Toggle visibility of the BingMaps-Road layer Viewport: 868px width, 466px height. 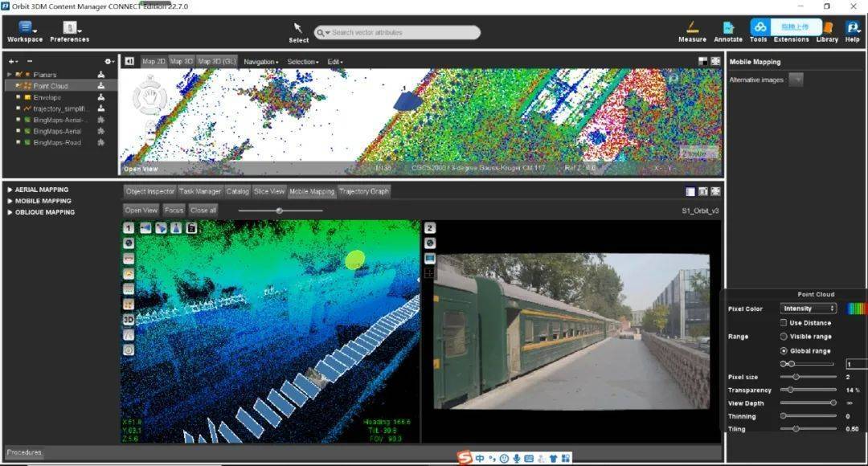[x=18, y=143]
